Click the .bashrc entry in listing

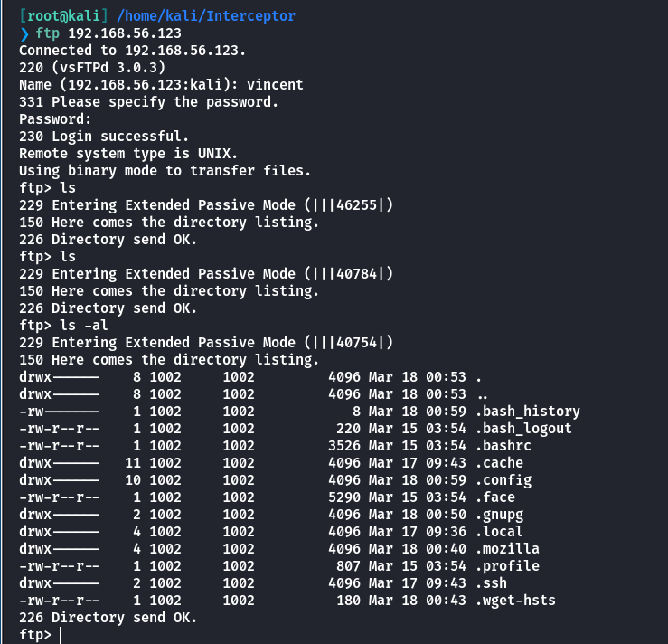pyautogui.click(x=503, y=446)
